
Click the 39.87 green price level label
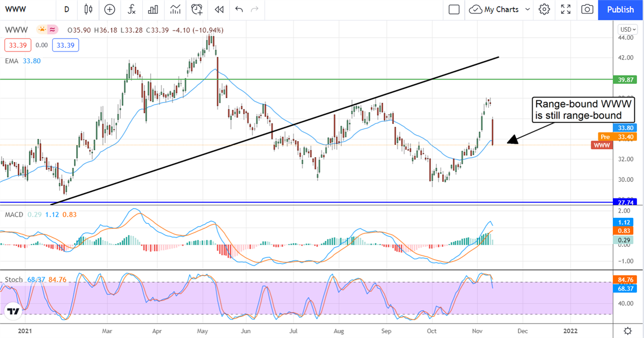point(626,79)
